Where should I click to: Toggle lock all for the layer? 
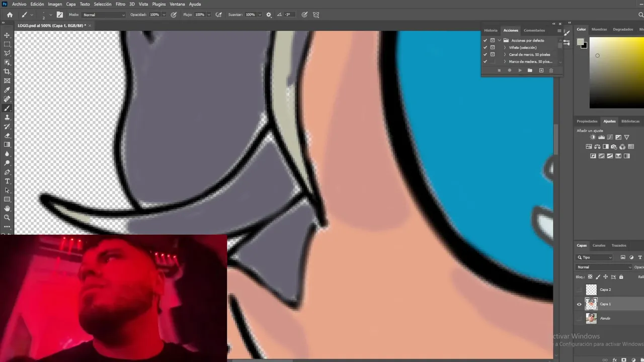(621, 277)
